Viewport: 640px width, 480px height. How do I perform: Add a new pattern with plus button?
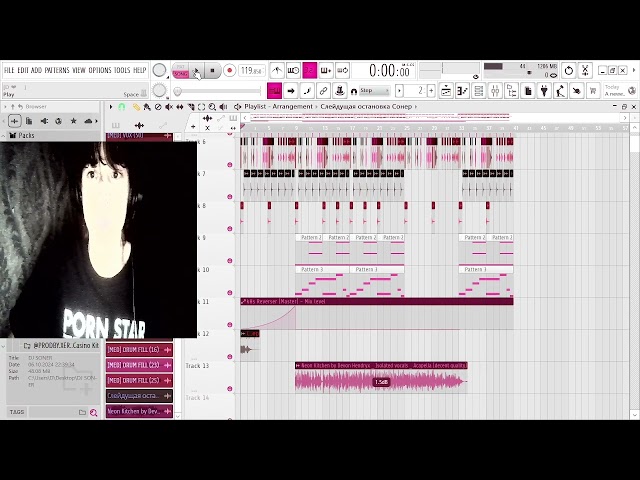point(431,91)
